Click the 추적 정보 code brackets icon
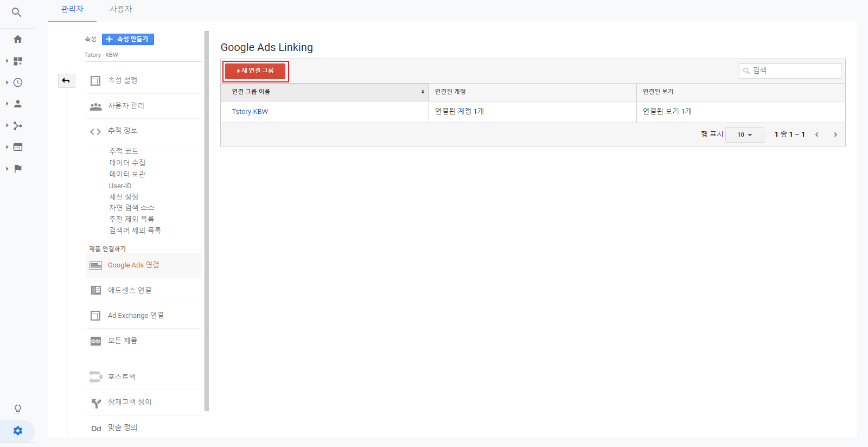Screen dimensions: 868x447 click(95, 131)
